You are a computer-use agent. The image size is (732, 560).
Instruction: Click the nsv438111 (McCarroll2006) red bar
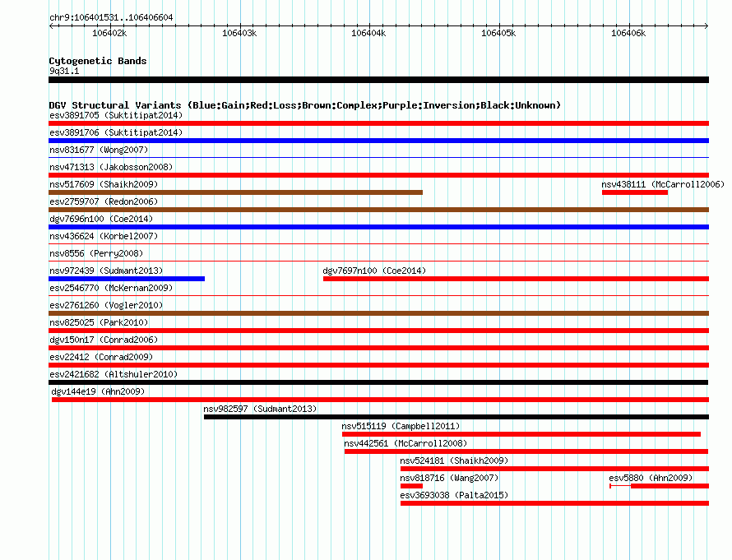635,192
